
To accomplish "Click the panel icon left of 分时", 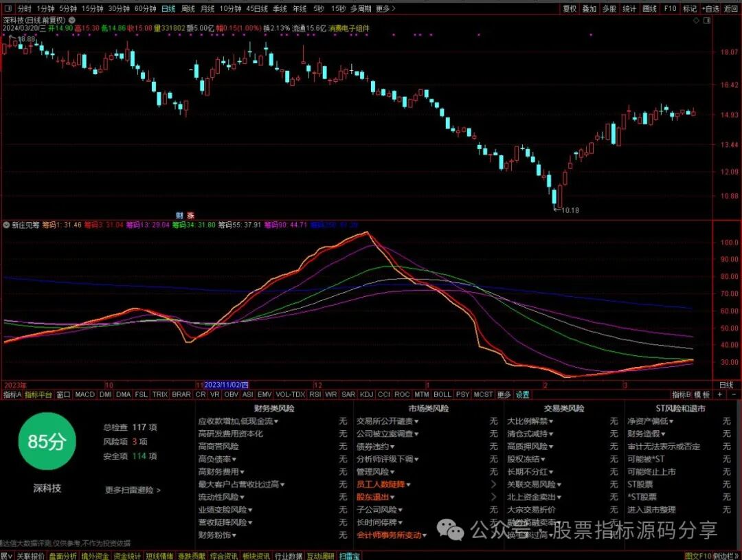I will [8, 8].
